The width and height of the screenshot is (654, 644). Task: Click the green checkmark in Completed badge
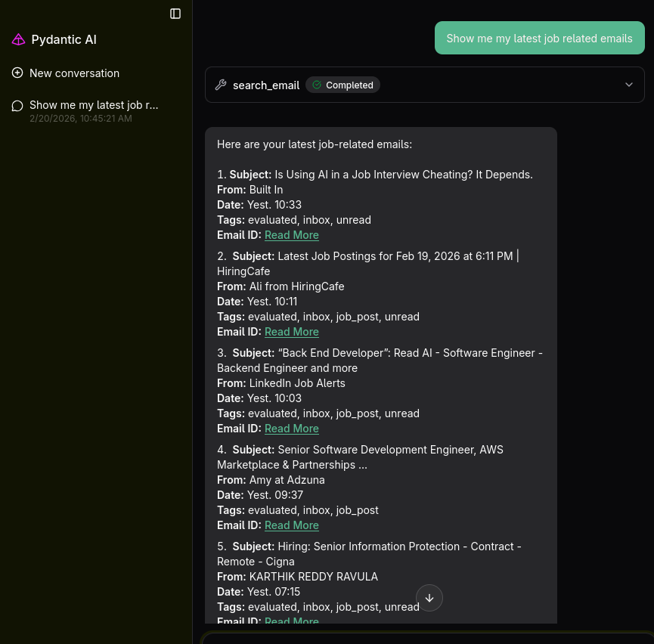pos(317,85)
